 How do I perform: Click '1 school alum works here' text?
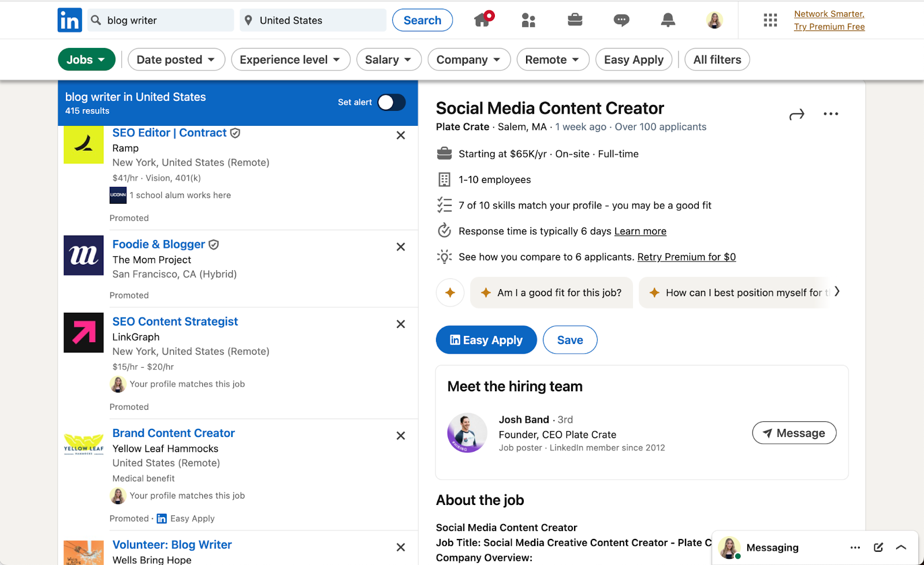pos(180,195)
